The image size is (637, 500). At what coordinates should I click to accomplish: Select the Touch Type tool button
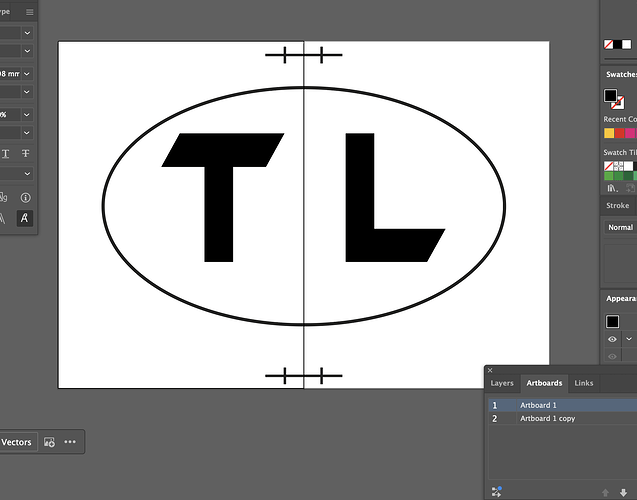coord(24,218)
